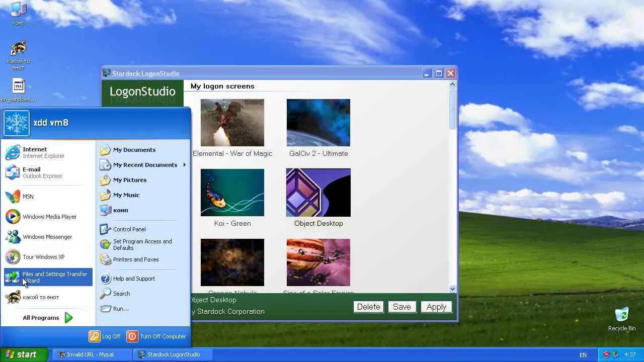
Task: Select the en_windows... file on the desktop
Action: tap(19, 90)
